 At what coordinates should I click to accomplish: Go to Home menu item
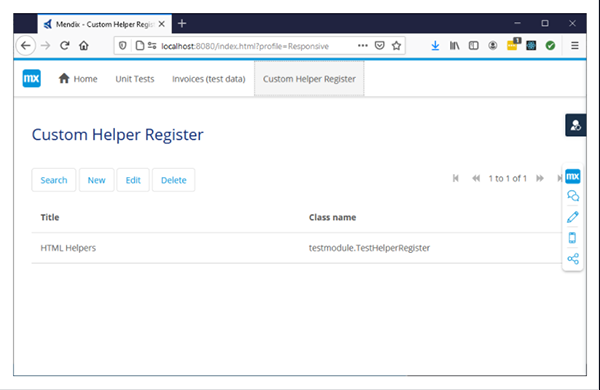78,79
